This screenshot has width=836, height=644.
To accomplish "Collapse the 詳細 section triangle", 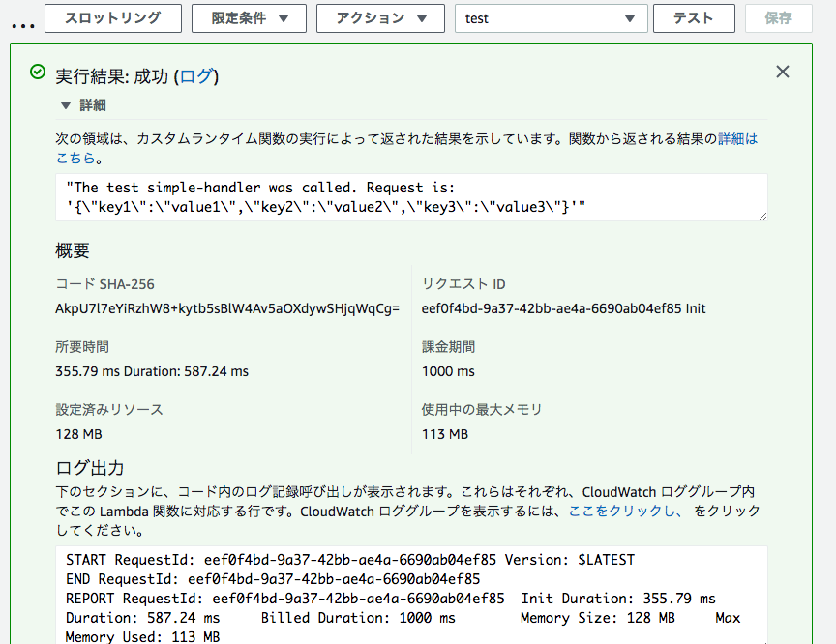I will 66,105.
